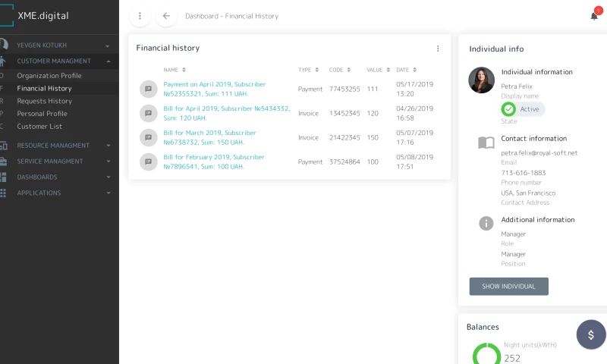607x364 pixels.
Task: Click the notification bell icon
Action: click(594, 16)
